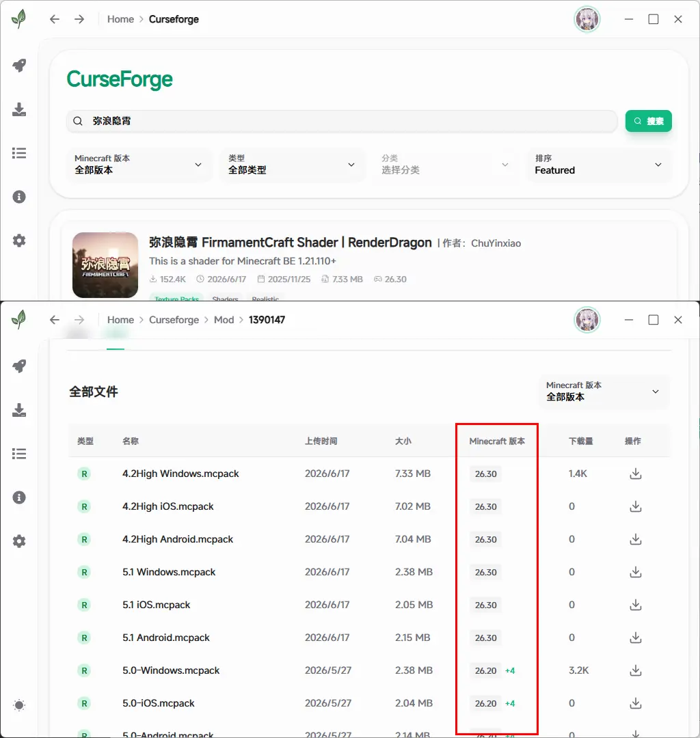The width and height of the screenshot is (700, 738).
Task: Download 5.1 Android.mcpack
Action: click(x=636, y=638)
